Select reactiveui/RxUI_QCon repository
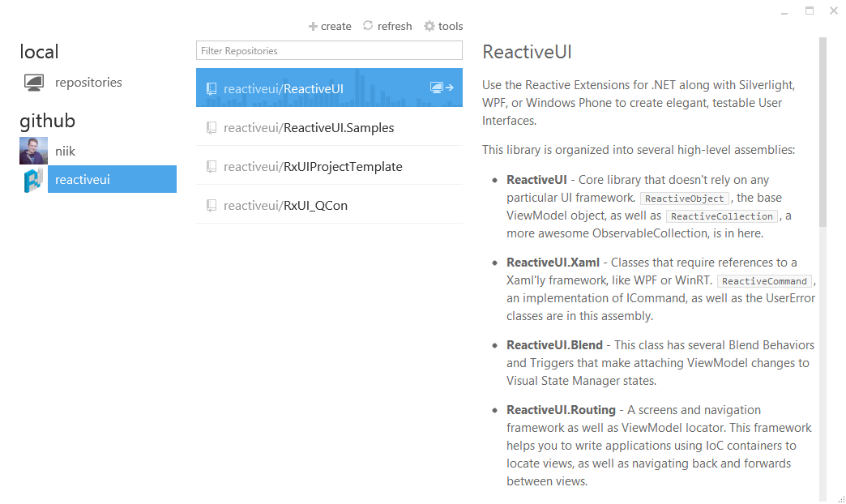The width and height of the screenshot is (846, 504). [329, 205]
